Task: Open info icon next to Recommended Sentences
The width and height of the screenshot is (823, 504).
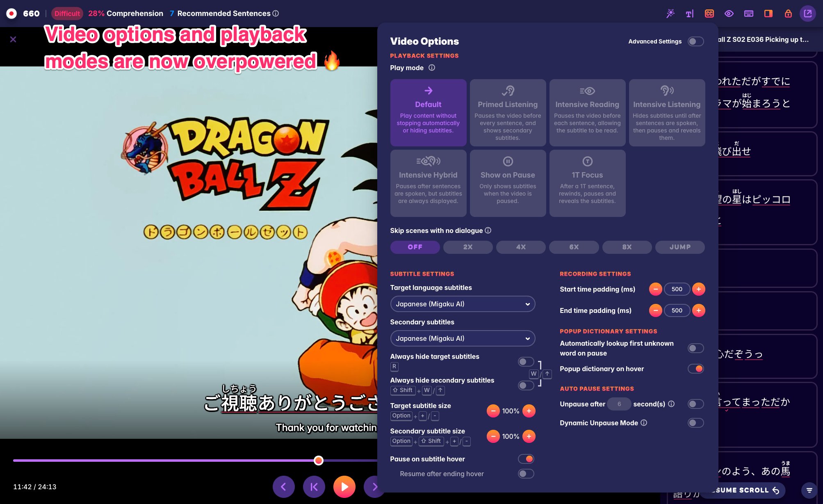Action: tap(276, 14)
